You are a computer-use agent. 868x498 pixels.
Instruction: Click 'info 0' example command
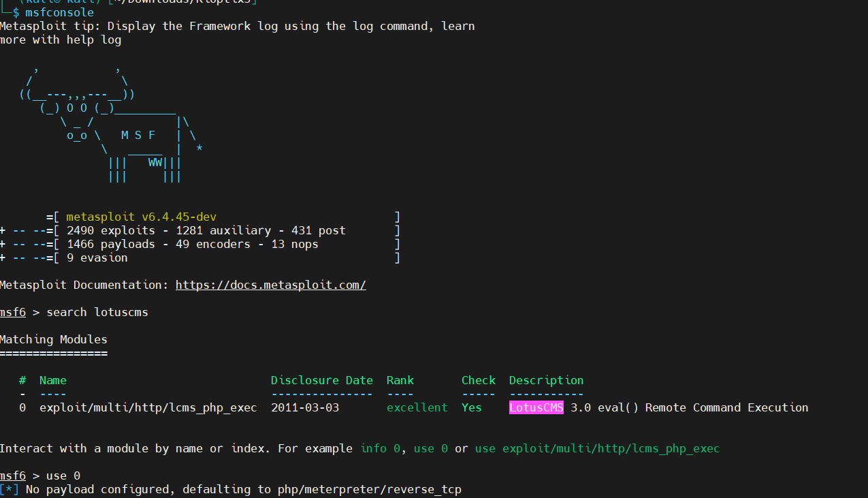pos(380,448)
